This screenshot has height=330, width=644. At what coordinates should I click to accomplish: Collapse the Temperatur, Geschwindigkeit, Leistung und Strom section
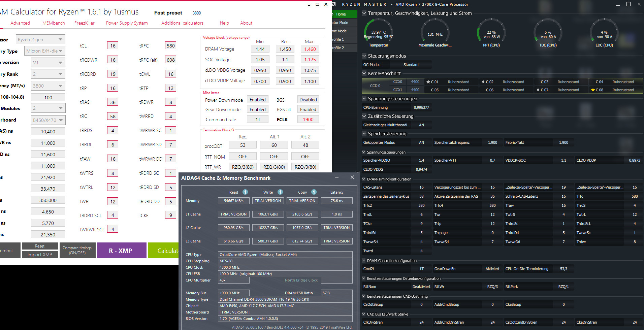tap(364, 13)
